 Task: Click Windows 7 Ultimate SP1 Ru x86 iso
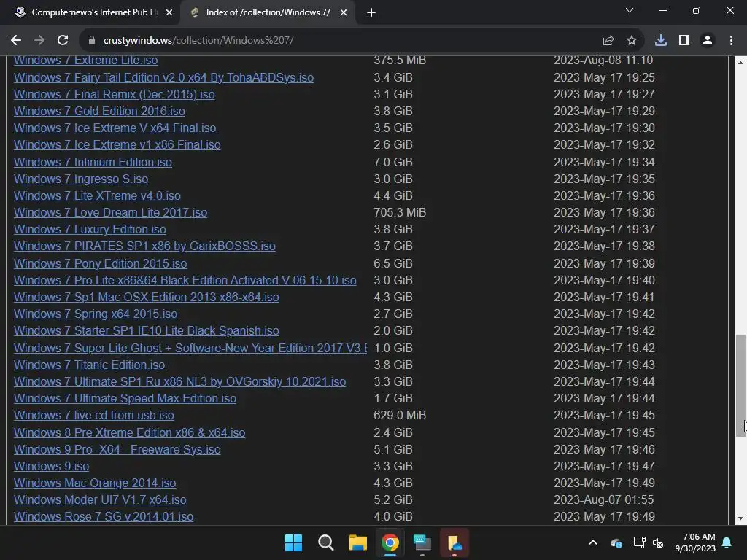click(x=179, y=382)
